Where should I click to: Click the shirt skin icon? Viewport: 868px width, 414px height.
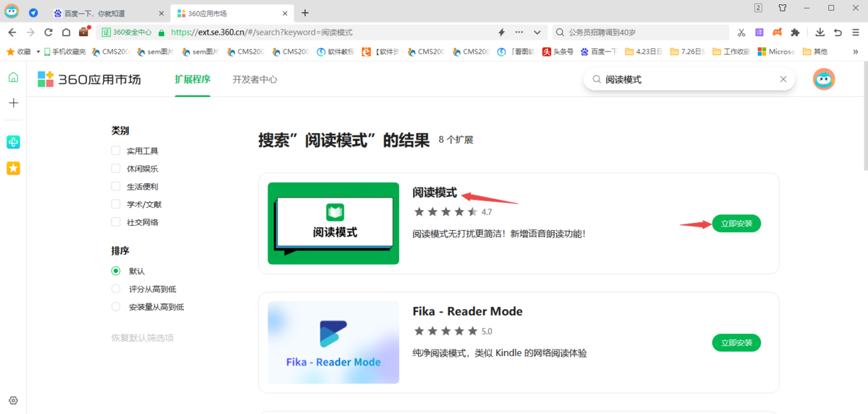tap(783, 8)
